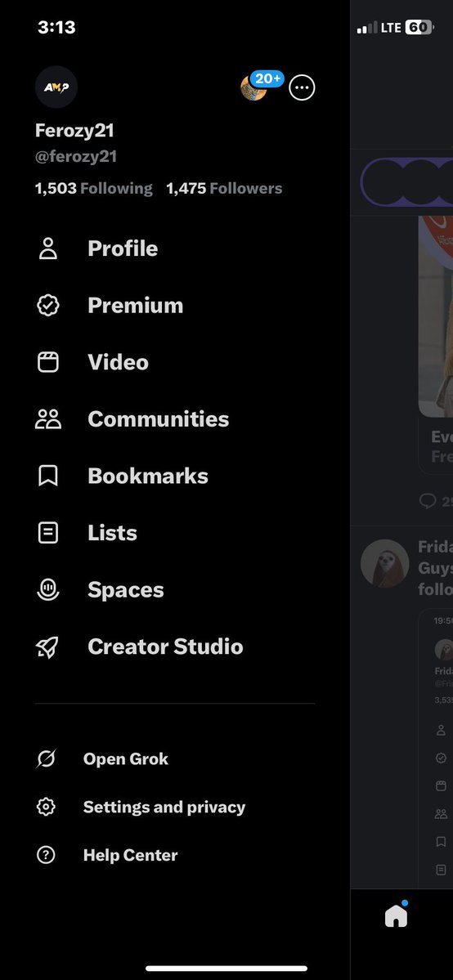The image size is (453, 980).
Task: Tap the settings gear icon
Action: point(46,808)
